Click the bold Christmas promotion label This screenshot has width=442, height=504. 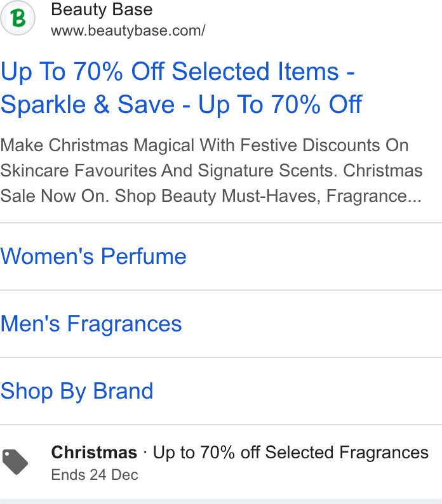point(94,453)
